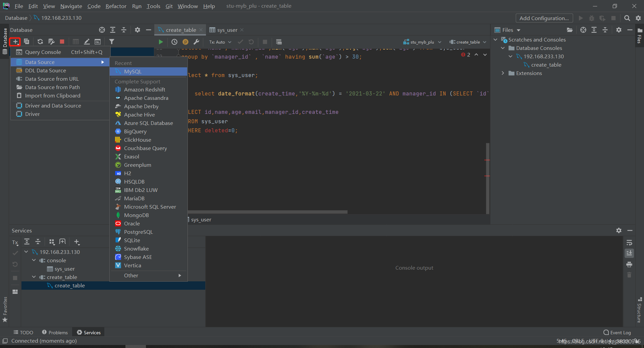Select Driver and Data Source entry
Viewport: 644px width, 348px height.
[60, 106]
